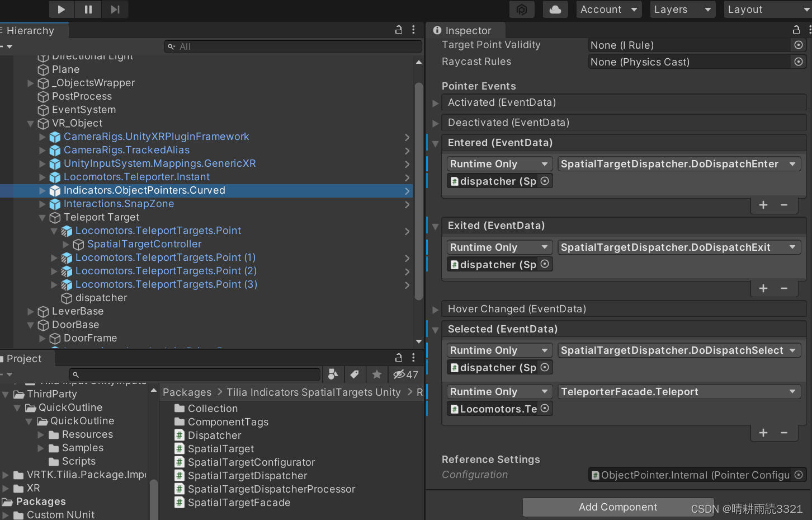
Task: Click the Hierarchy search field
Action: [x=293, y=46]
